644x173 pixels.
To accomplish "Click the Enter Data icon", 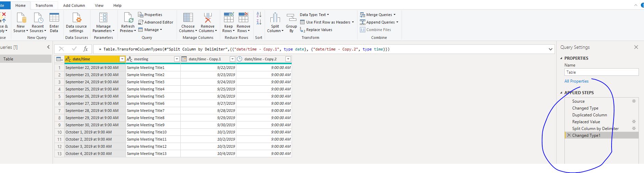I will point(54,18).
